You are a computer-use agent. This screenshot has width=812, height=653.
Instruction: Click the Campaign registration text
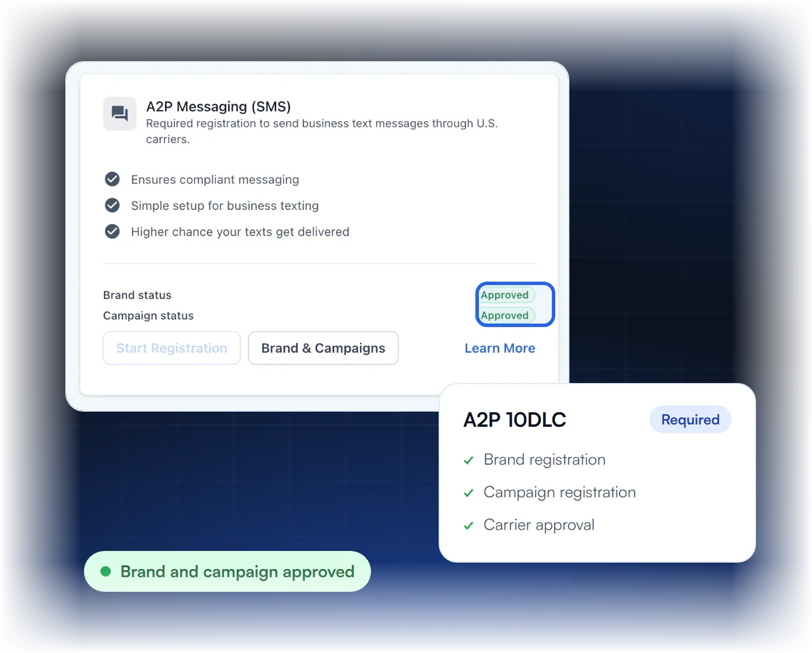560,493
